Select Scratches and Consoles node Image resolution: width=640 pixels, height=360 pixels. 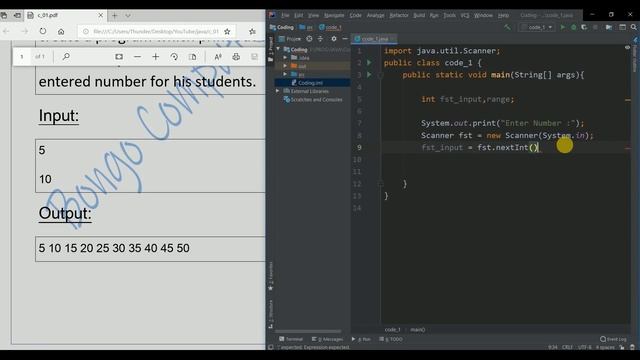tap(313, 100)
